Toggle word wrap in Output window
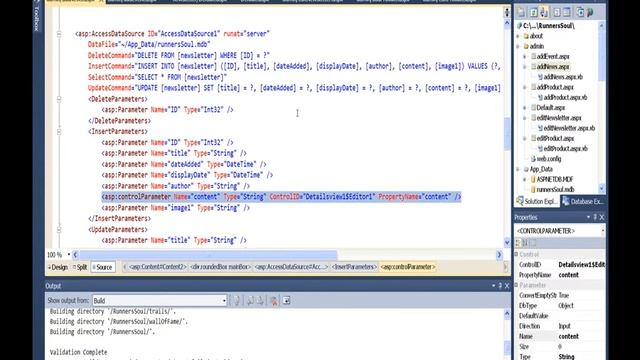This screenshot has width=640, height=360. point(287,301)
